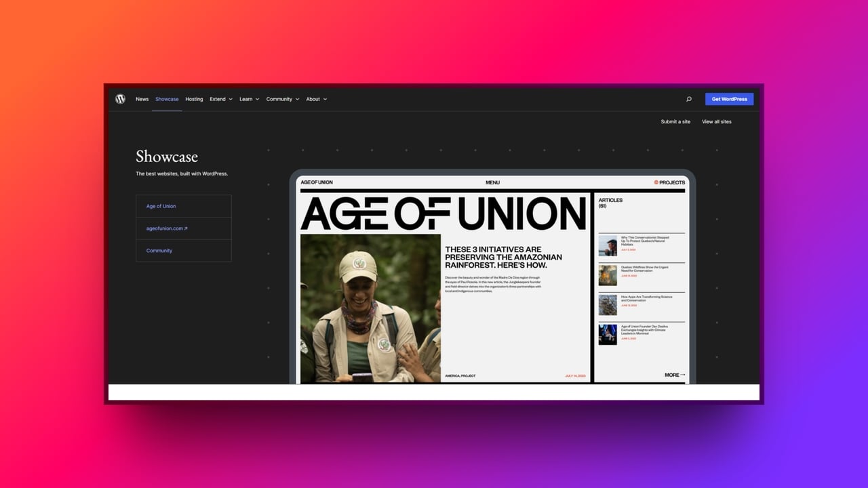Click the Amazonian Rainforest article headline
The width and height of the screenshot is (868, 488).
pyautogui.click(x=503, y=258)
